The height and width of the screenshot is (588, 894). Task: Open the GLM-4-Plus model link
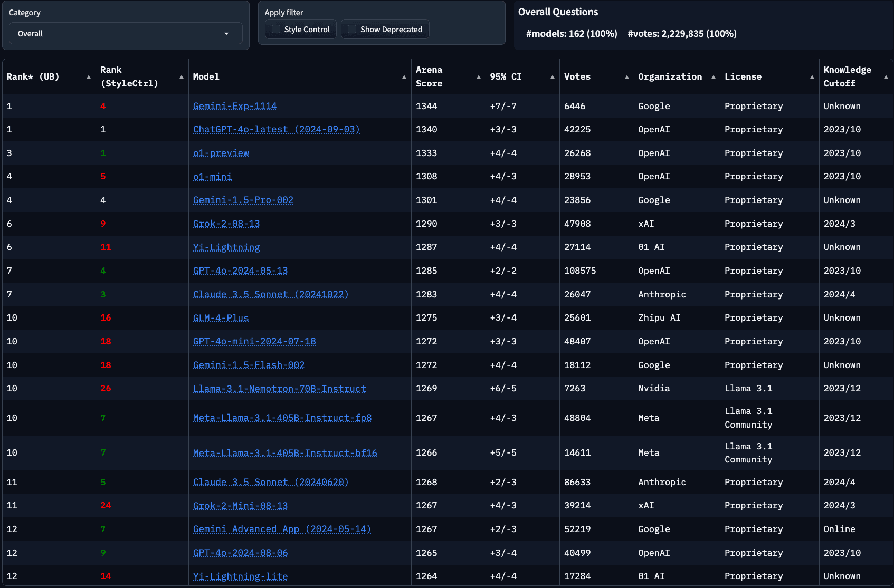pyautogui.click(x=221, y=317)
